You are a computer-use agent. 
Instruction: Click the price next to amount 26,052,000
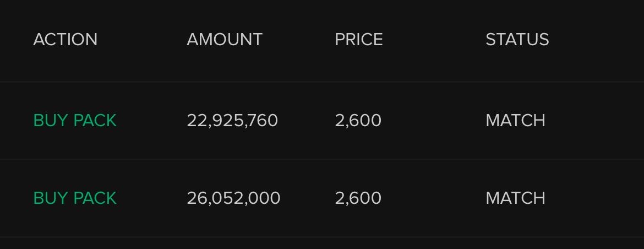click(358, 198)
